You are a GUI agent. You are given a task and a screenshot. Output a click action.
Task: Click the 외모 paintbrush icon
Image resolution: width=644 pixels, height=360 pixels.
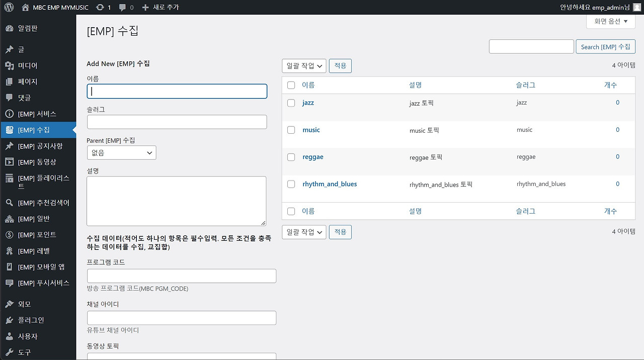point(9,304)
